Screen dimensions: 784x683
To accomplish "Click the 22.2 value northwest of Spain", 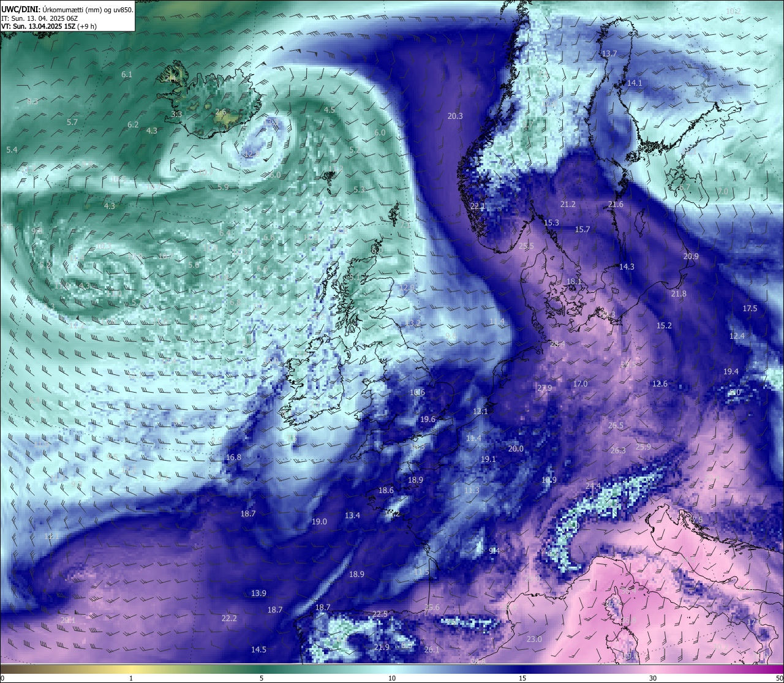I will 229,618.
